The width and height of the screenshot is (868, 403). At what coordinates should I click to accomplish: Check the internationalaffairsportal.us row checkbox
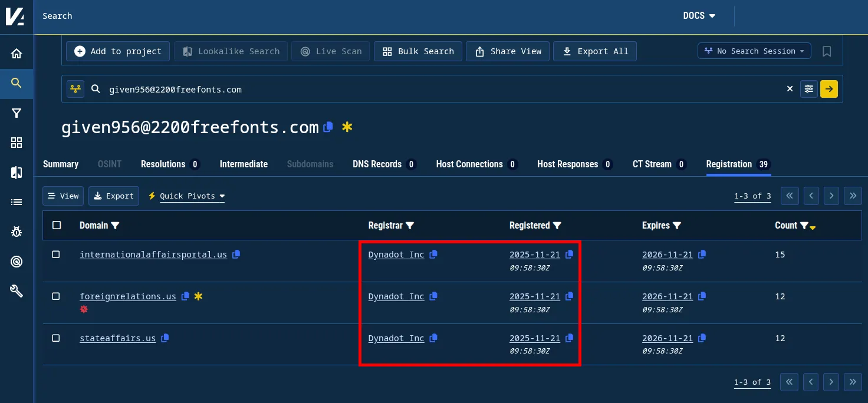pyautogui.click(x=56, y=255)
